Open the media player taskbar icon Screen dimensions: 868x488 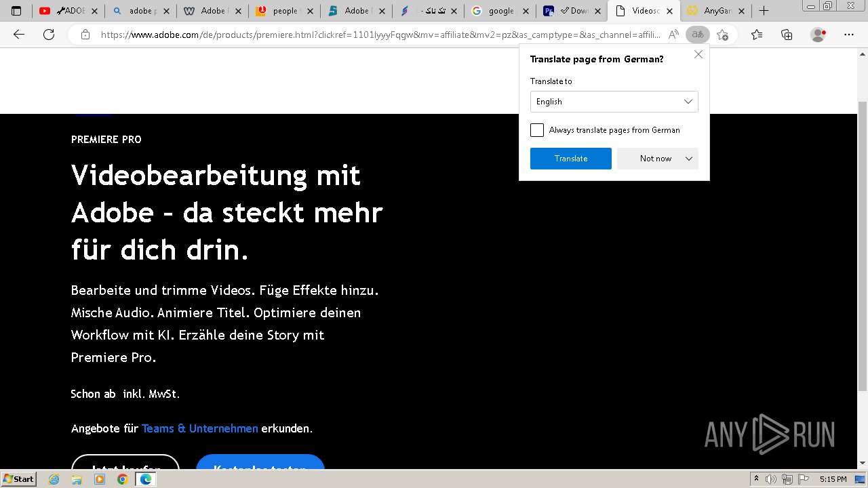tap(100, 479)
